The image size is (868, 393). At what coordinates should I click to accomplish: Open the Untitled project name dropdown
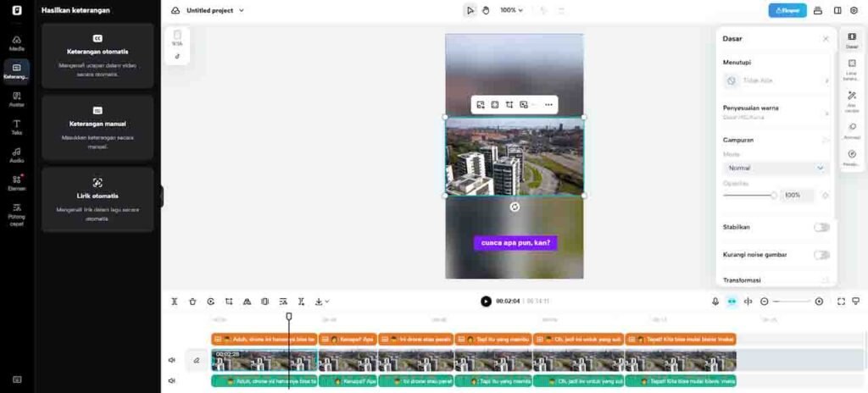(215, 10)
